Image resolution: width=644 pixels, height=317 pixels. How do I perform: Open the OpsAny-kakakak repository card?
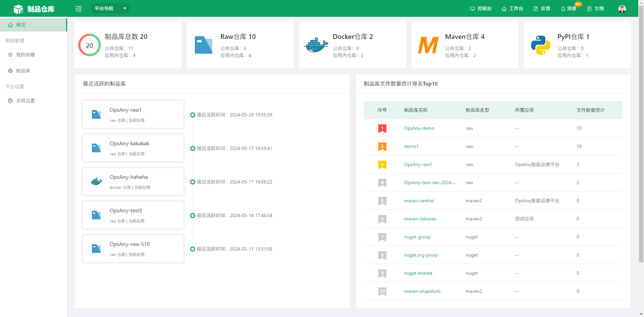(133, 148)
